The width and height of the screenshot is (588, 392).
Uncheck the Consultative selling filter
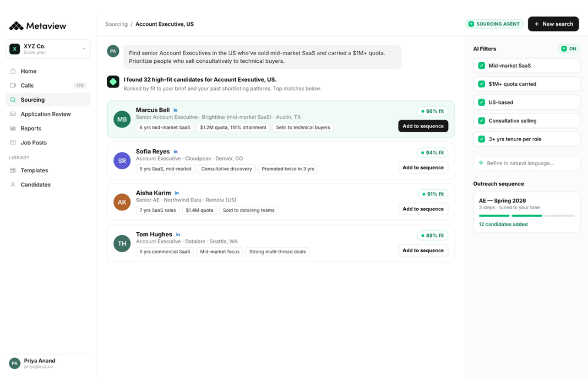coord(482,121)
